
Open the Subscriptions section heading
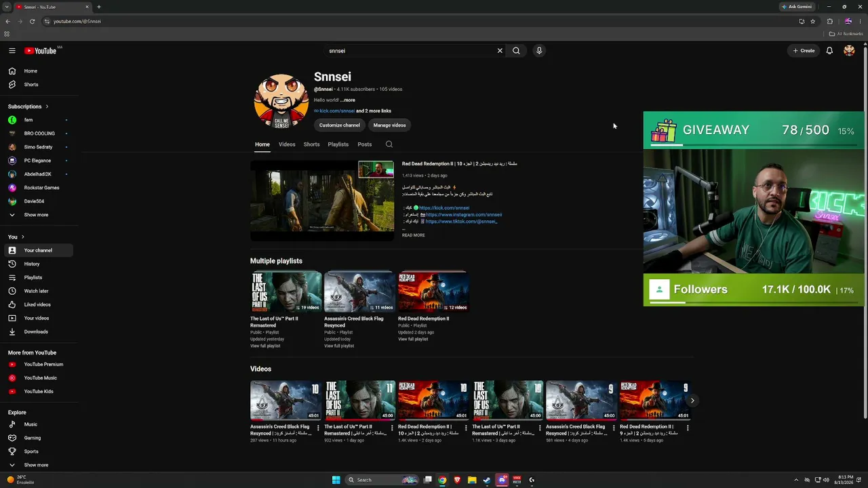point(28,106)
